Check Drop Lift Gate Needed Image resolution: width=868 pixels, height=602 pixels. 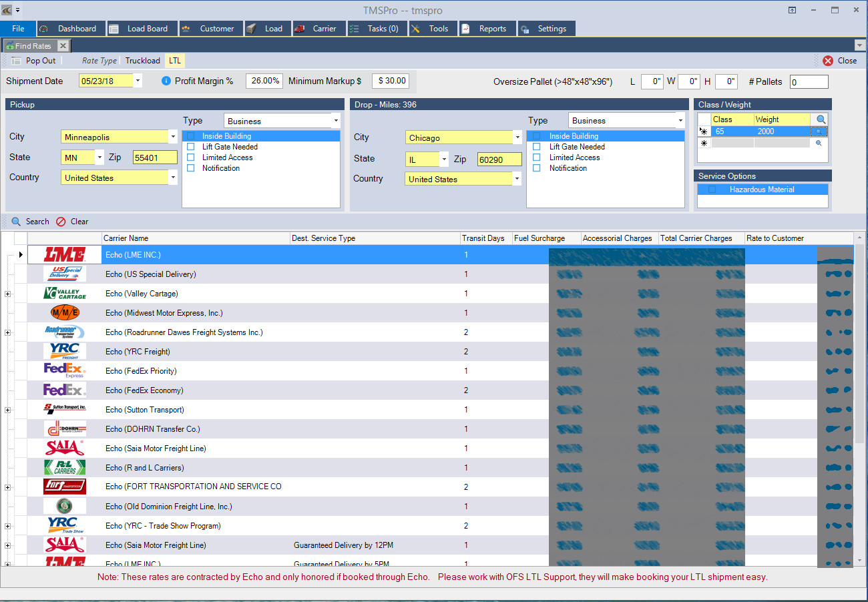537,147
